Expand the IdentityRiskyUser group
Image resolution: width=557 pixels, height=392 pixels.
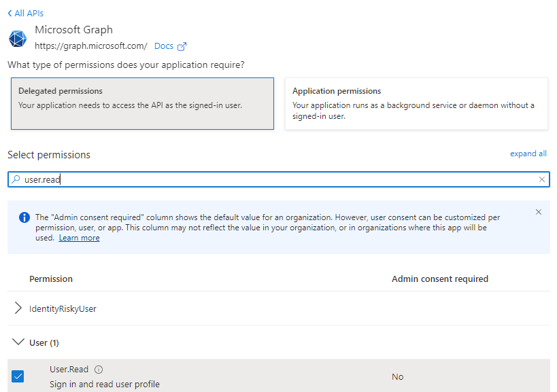coord(18,308)
